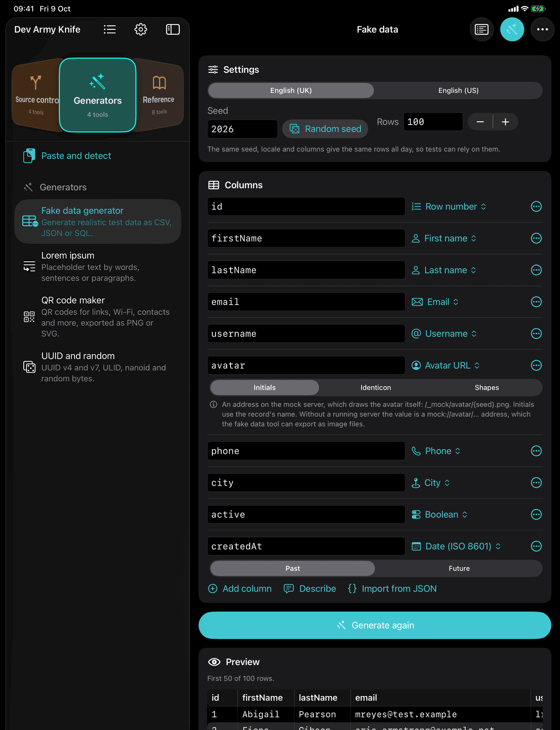Open settings gear in sidebar header
Viewport: 560px width, 730px height.
pyautogui.click(x=141, y=29)
